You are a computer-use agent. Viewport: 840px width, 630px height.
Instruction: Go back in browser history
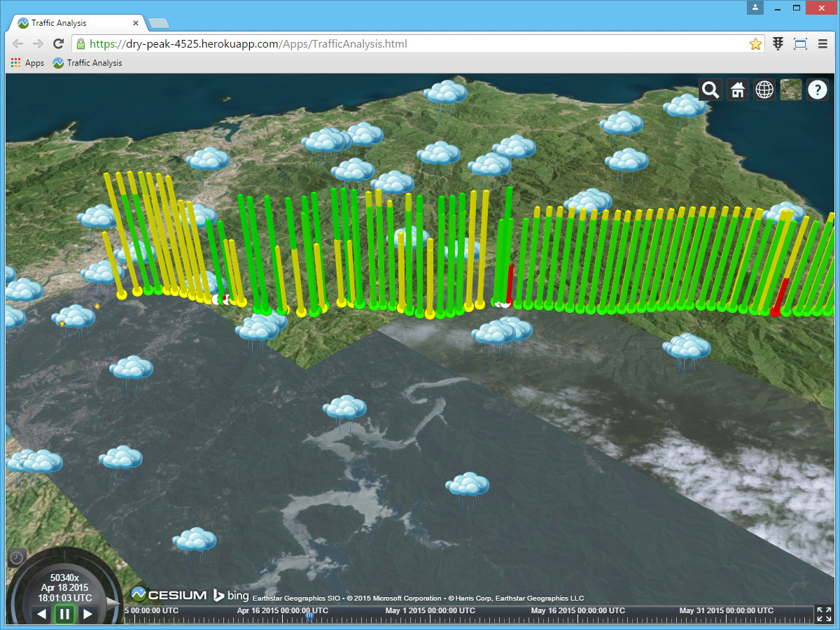tap(17, 43)
